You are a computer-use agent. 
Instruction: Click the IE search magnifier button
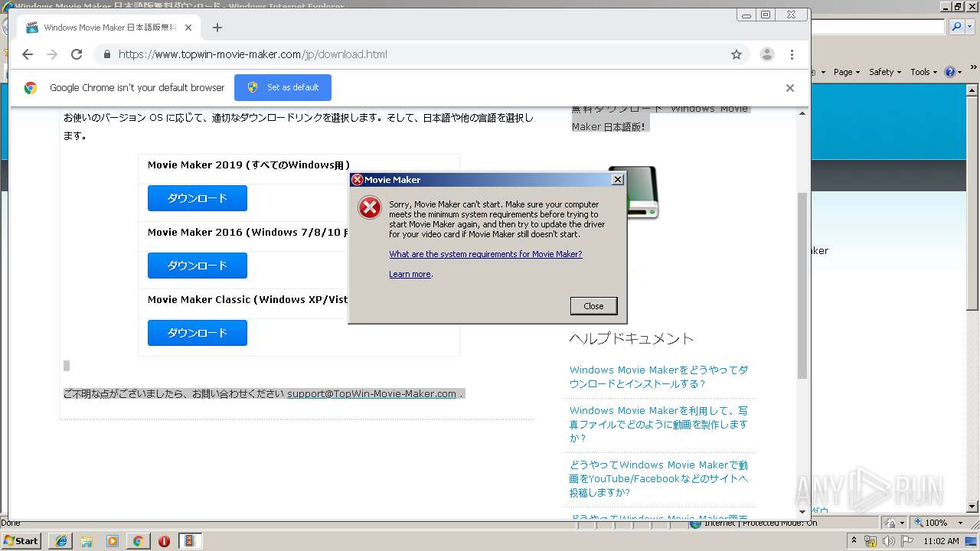957,27
